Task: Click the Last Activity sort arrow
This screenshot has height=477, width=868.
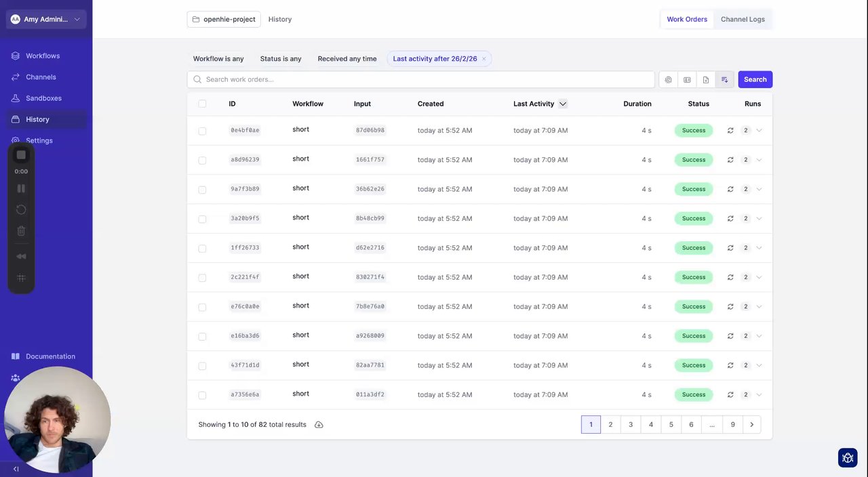Action: [x=563, y=104]
